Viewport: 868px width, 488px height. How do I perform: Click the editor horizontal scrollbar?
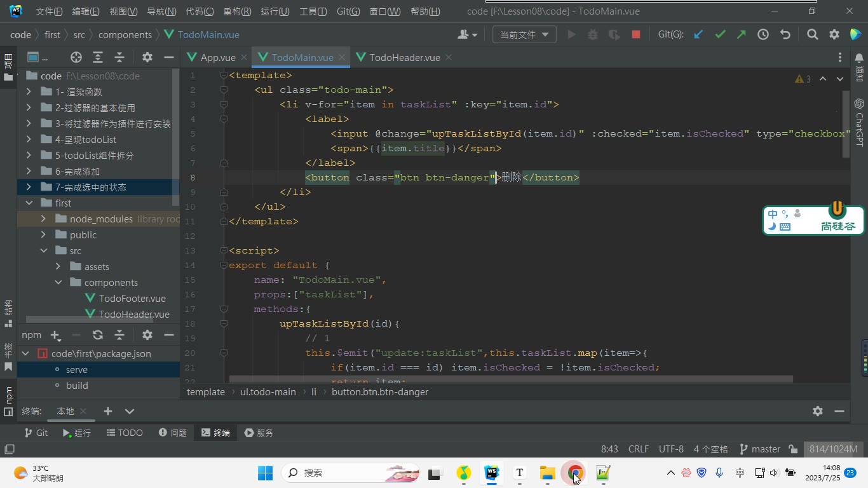click(x=511, y=379)
